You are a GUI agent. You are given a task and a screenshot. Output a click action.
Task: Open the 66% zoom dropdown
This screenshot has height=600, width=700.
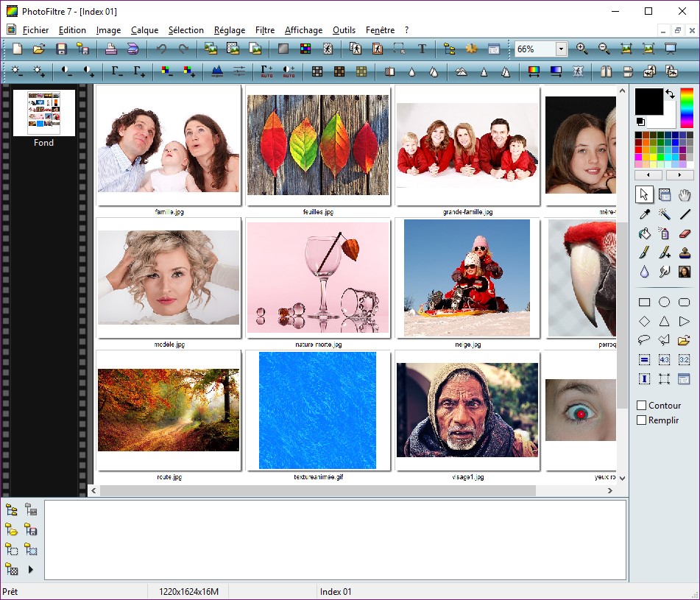561,49
